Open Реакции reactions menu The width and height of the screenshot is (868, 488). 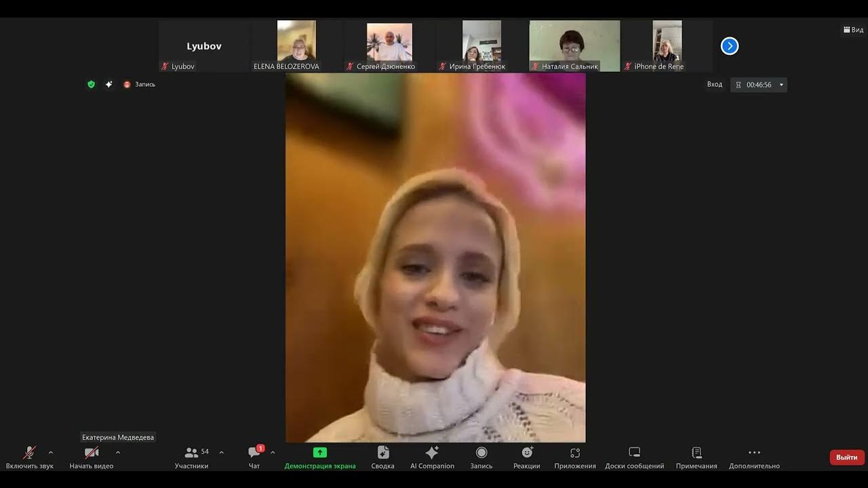(x=527, y=457)
